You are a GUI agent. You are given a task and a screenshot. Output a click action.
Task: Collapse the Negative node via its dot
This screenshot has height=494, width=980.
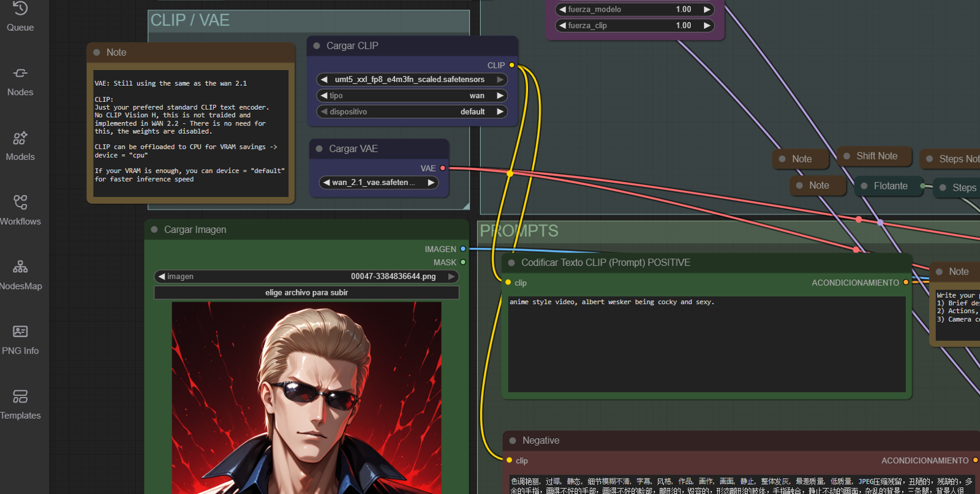pyautogui.click(x=513, y=441)
